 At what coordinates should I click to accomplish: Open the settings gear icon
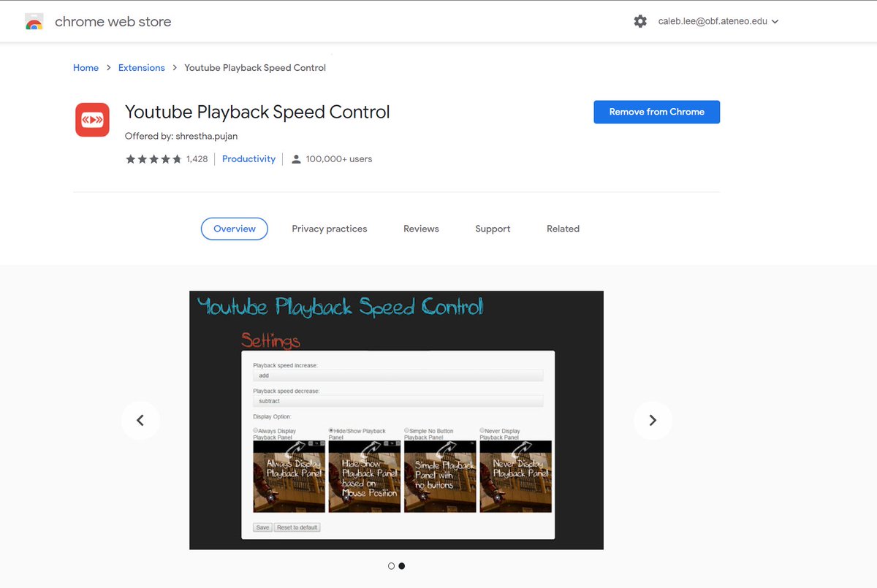pyautogui.click(x=640, y=21)
